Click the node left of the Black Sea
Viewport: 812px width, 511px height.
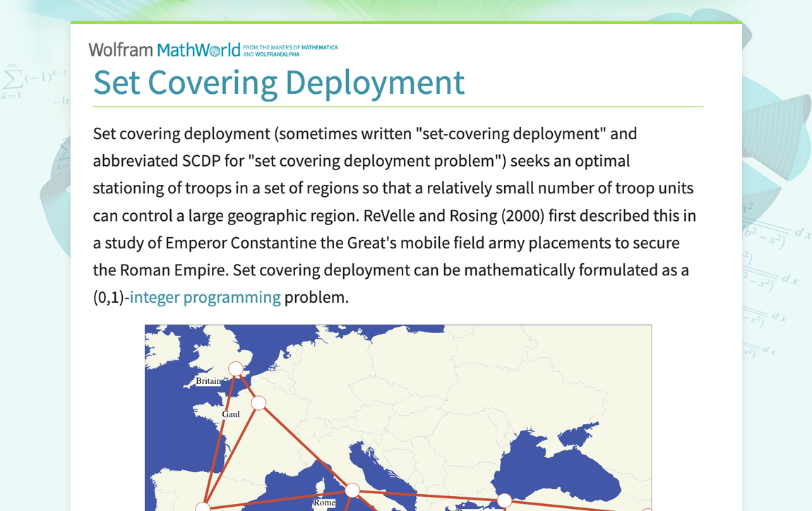point(504,500)
